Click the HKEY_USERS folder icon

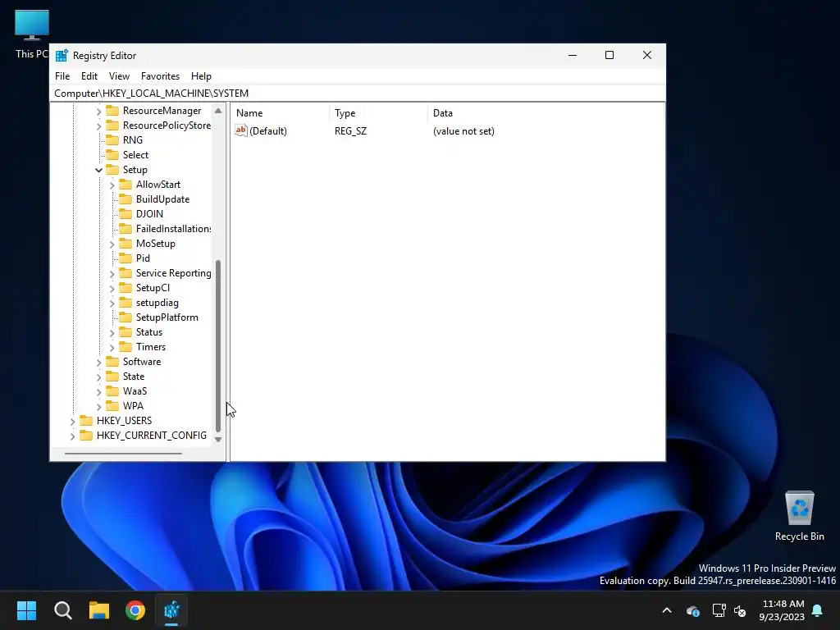tap(86, 421)
